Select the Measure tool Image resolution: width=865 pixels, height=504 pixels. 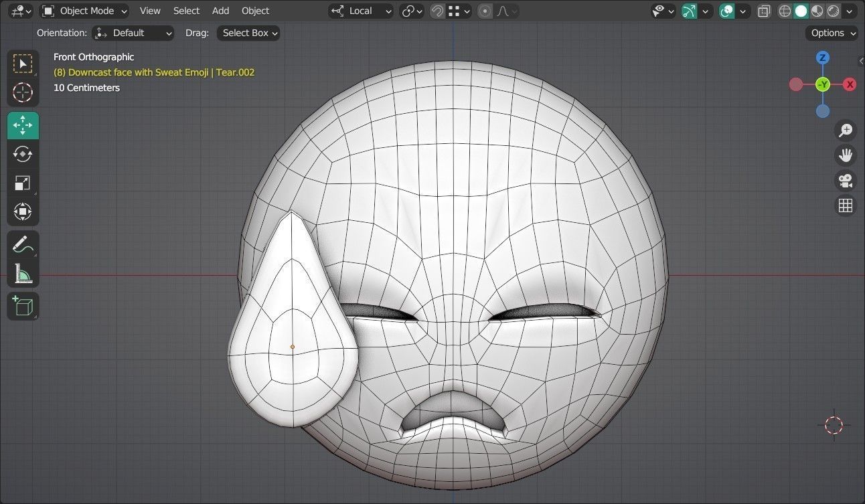(23, 273)
